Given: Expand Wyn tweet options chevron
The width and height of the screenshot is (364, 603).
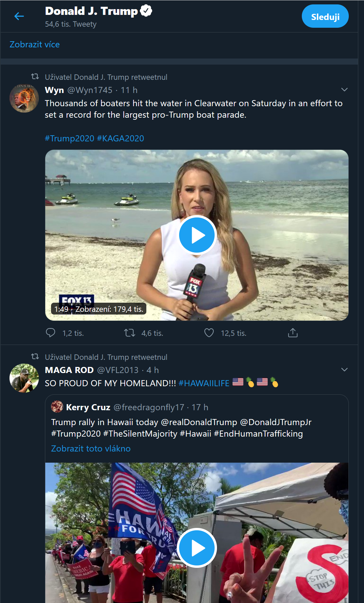Looking at the screenshot, I should (x=344, y=90).
